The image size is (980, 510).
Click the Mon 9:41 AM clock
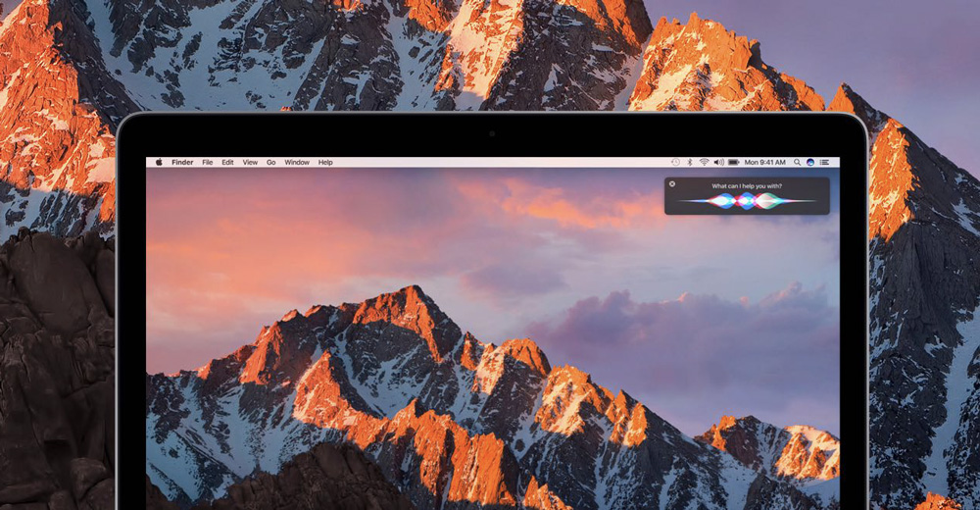(765, 162)
